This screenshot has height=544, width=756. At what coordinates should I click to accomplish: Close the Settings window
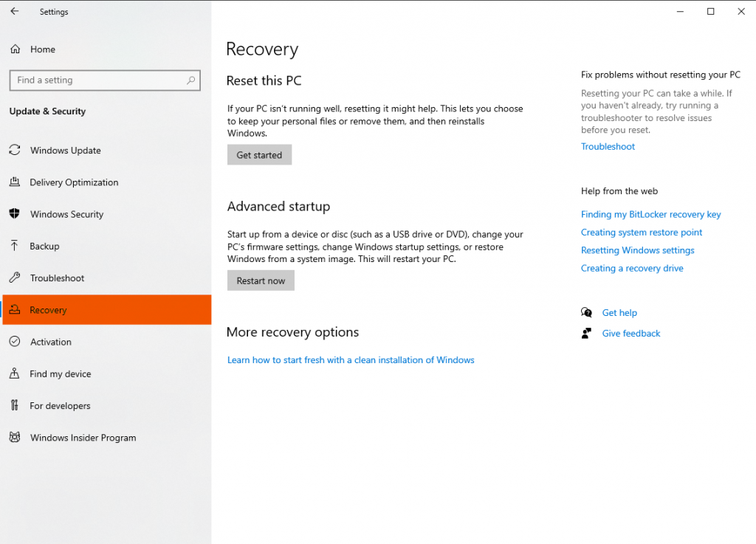pyautogui.click(x=741, y=11)
